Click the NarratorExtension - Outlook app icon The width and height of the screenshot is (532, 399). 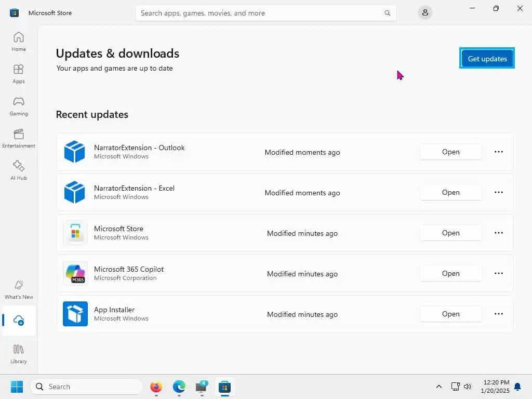[x=75, y=152]
